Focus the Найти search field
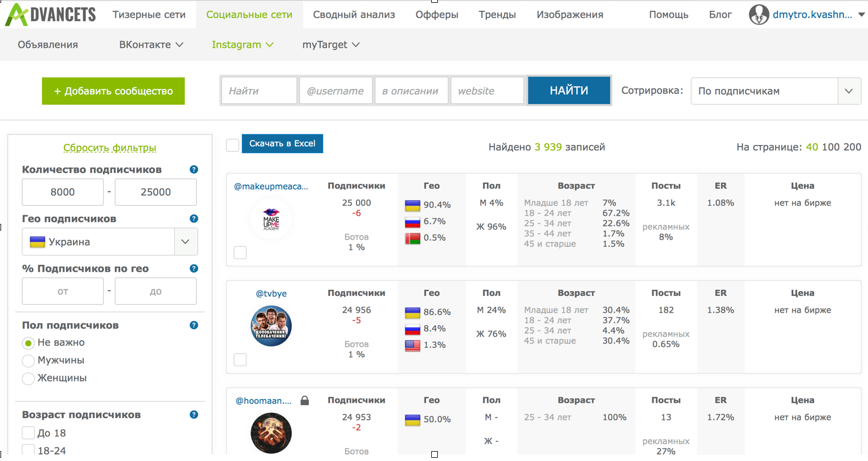 (x=259, y=91)
